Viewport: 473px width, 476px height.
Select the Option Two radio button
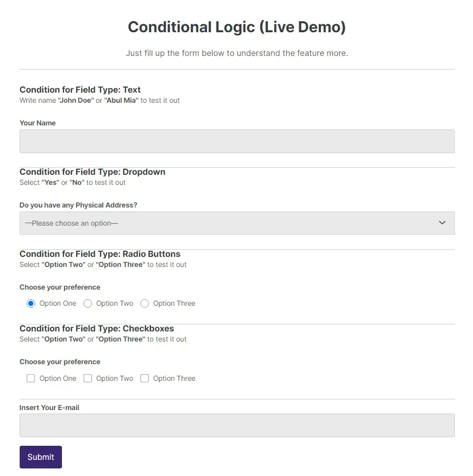point(88,303)
